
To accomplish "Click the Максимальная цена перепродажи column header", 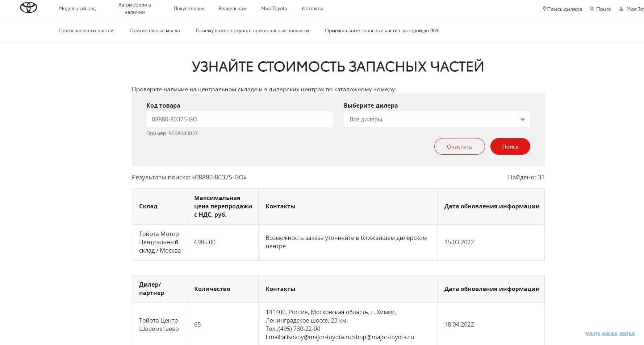I will click(223, 206).
